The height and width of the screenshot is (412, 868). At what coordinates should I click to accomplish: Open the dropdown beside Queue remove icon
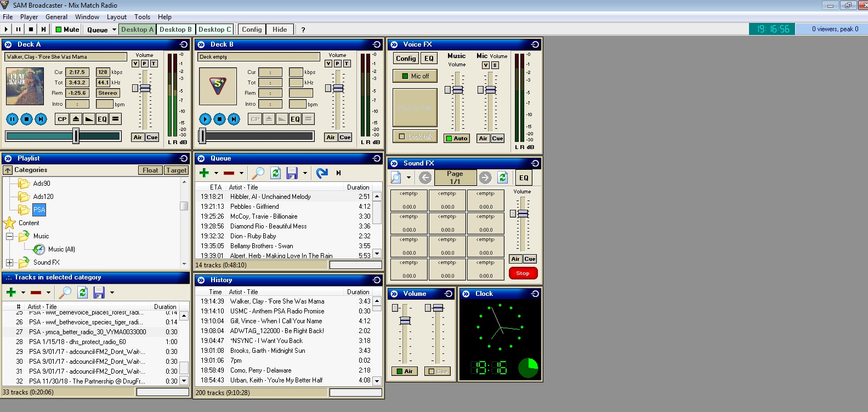point(241,173)
